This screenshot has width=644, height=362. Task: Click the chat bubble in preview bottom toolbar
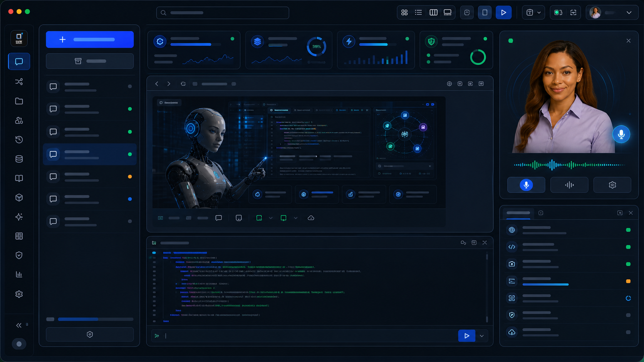click(x=219, y=218)
